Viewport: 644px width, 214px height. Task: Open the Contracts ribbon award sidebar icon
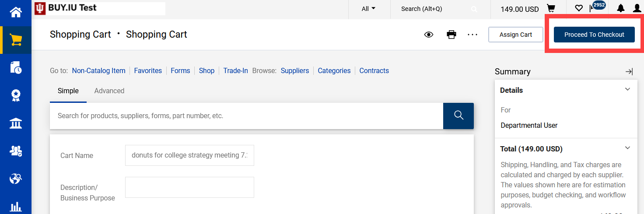[x=16, y=95]
